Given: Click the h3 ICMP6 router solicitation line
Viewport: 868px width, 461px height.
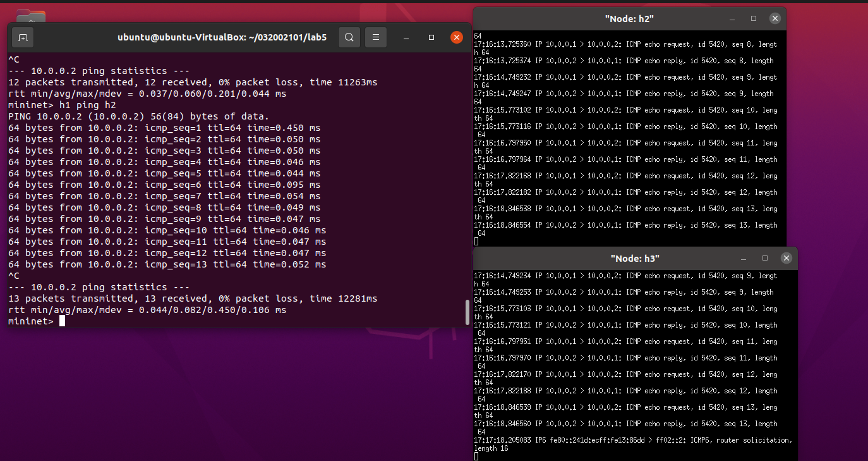Looking at the screenshot, I should click(633, 440).
